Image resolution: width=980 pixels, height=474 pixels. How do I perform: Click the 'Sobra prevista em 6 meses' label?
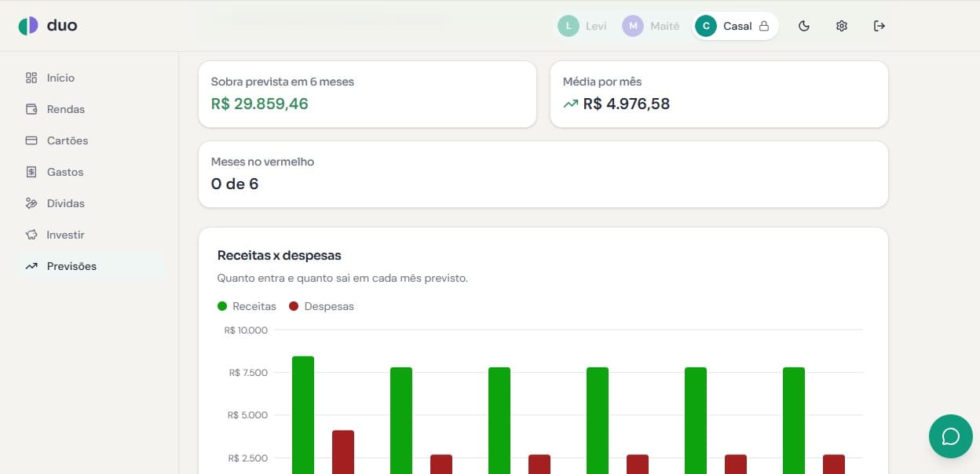[x=283, y=82]
